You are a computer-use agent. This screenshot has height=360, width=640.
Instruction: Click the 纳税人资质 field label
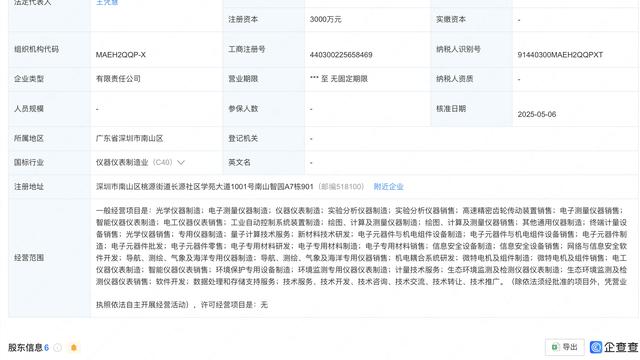[x=454, y=78]
